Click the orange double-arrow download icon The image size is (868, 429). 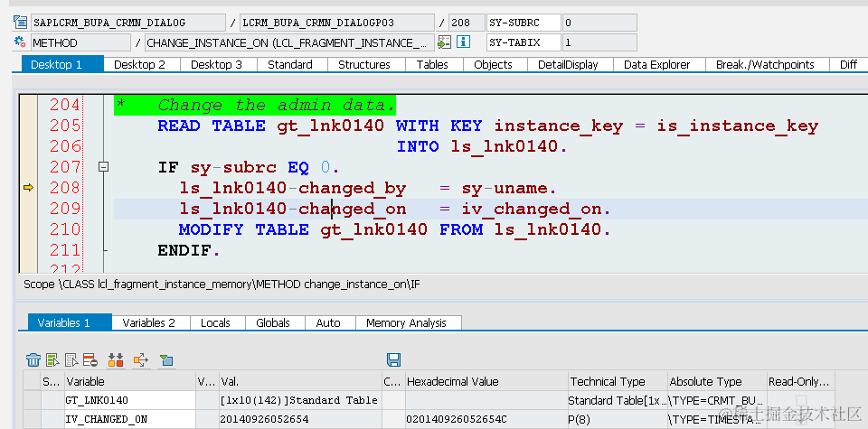(x=116, y=360)
